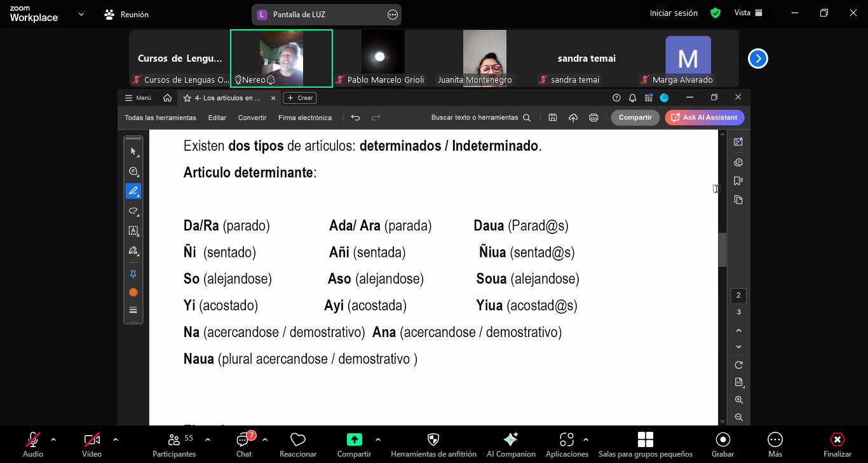The height and width of the screenshot is (463, 868).
Task: Click the Compartir button in Acrobat
Action: point(635,118)
